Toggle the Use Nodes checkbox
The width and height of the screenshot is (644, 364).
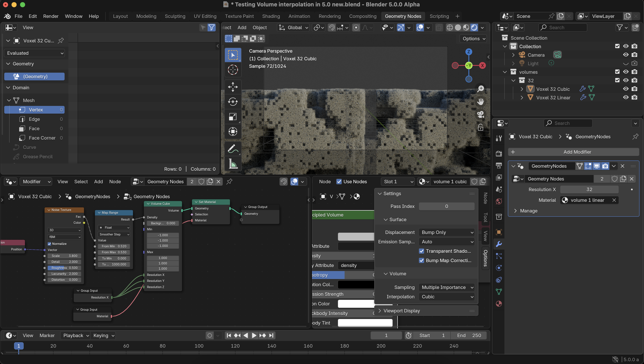click(339, 182)
